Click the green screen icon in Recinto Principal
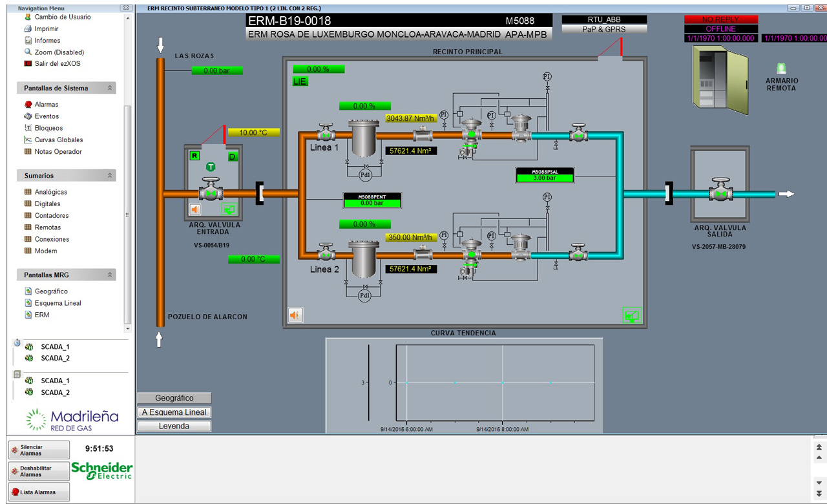The height and width of the screenshot is (504, 827). [x=631, y=315]
